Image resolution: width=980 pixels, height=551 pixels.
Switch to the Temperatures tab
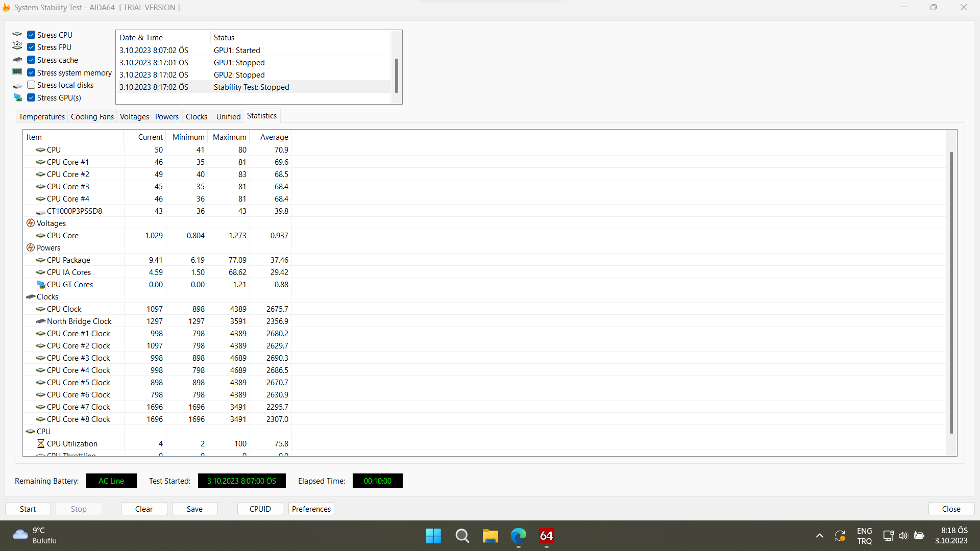(x=42, y=117)
